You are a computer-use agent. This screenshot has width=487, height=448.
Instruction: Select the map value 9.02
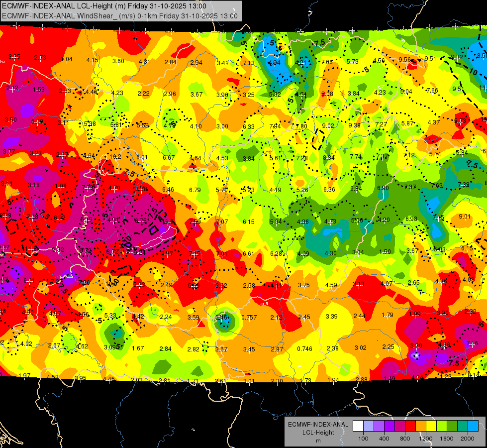pos(328,125)
